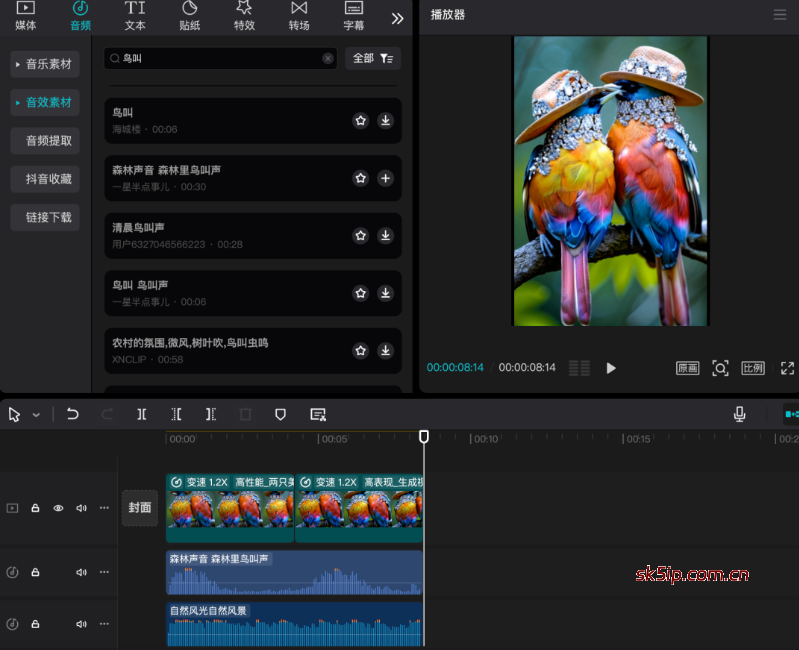Click the microphone voiceover record icon
Image resolution: width=799 pixels, height=650 pixels.
click(x=740, y=414)
